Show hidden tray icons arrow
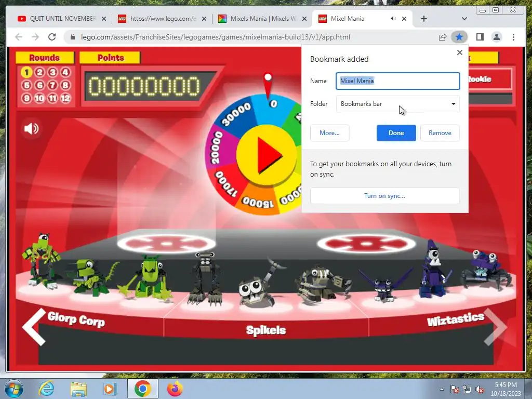Viewport: 532px width, 399px height. point(442,389)
